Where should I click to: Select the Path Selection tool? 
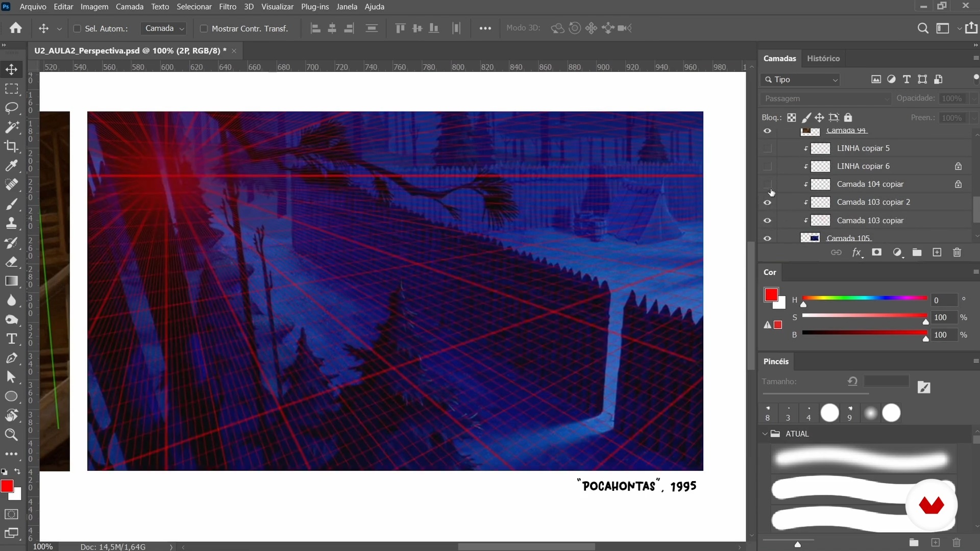coord(11,378)
